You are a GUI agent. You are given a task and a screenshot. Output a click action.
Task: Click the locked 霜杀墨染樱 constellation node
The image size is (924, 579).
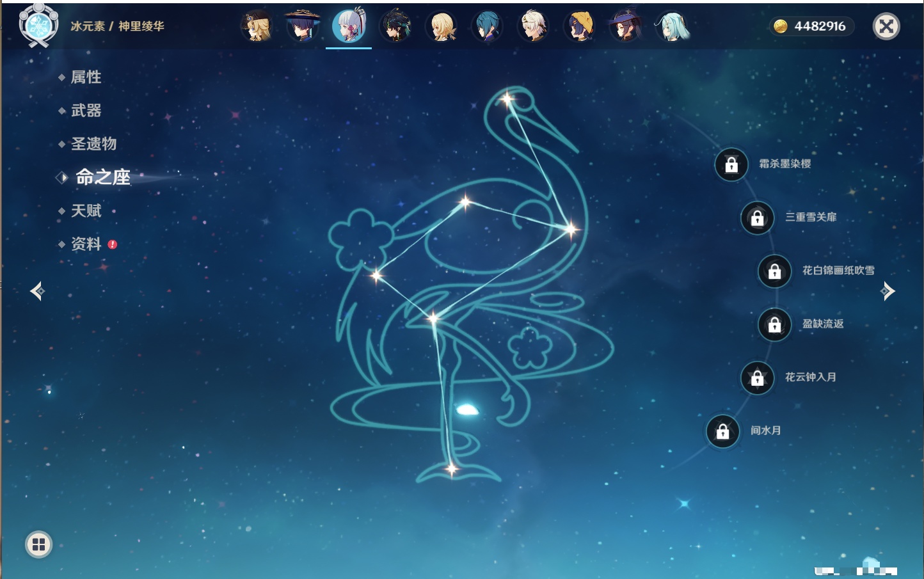point(731,165)
